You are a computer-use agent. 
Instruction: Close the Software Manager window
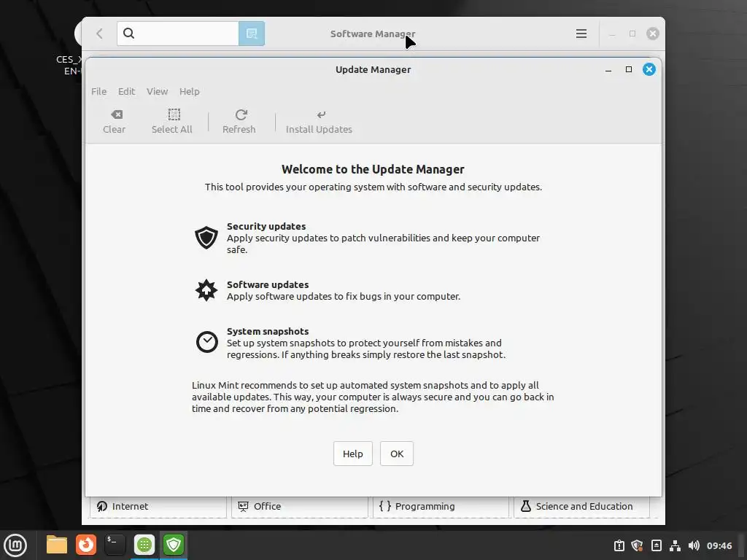click(x=653, y=34)
